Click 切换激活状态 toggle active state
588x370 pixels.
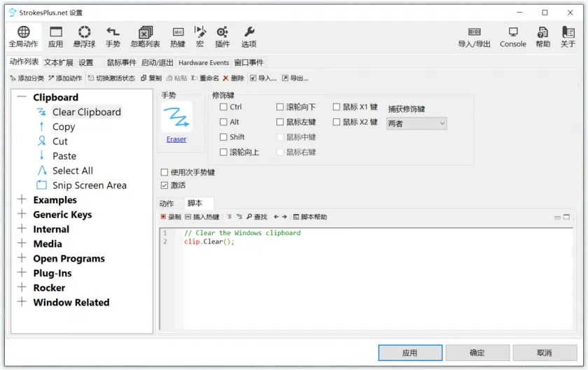(x=111, y=78)
